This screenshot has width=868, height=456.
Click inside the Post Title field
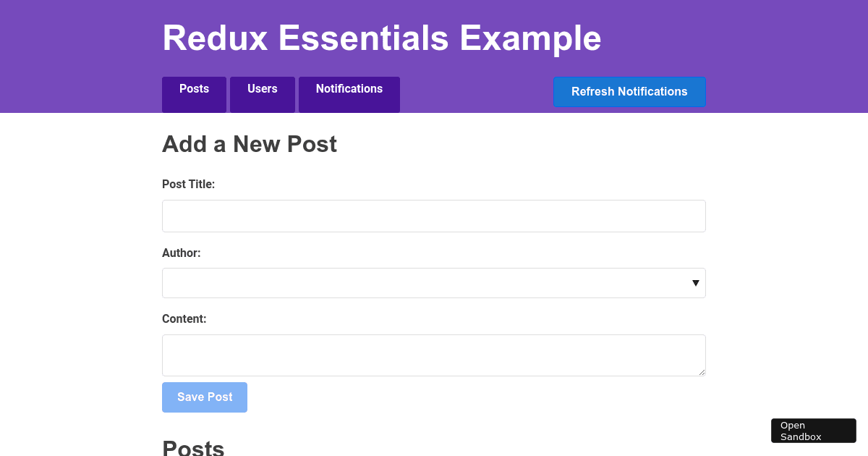tap(434, 216)
